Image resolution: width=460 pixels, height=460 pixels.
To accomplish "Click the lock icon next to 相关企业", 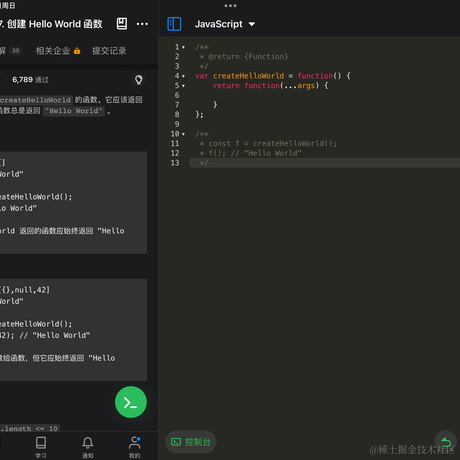I will pyautogui.click(x=77, y=51).
